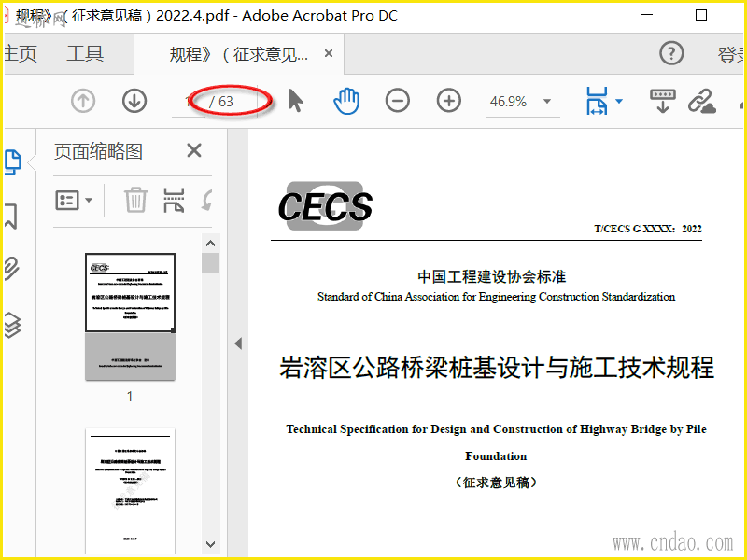Screen dimensions: 747x560
Task: Share file via link cloud icon
Action: 702,101
